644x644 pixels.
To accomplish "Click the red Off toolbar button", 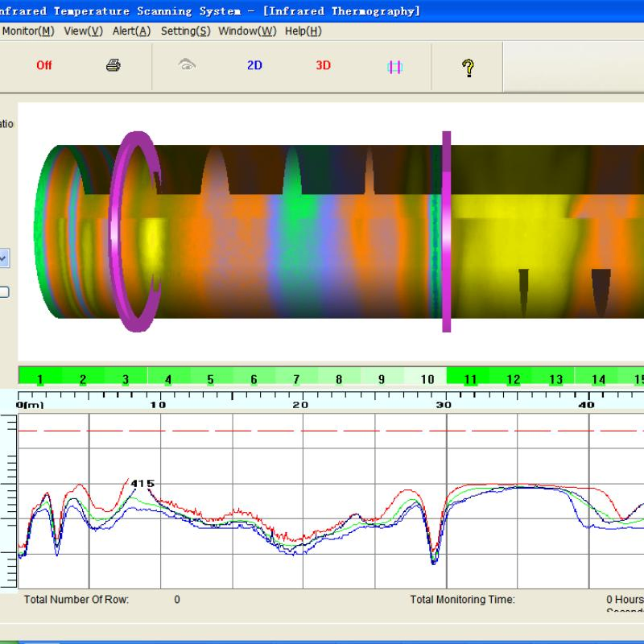I will [x=44, y=65].
